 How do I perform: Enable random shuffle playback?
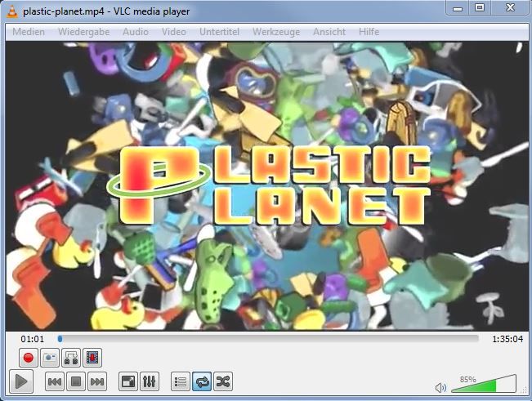coord(223,381)
